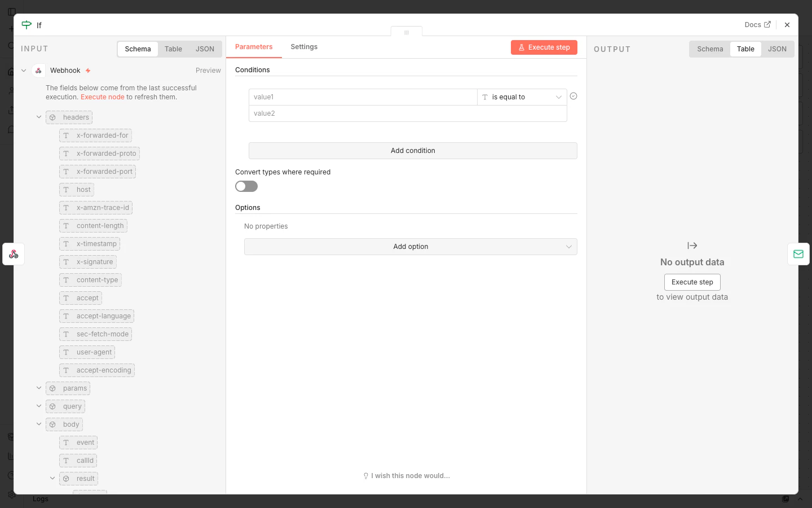Enable the Convert types where required toggle
Viewport: 812px width, 508px height.
(x=246, y=186)
